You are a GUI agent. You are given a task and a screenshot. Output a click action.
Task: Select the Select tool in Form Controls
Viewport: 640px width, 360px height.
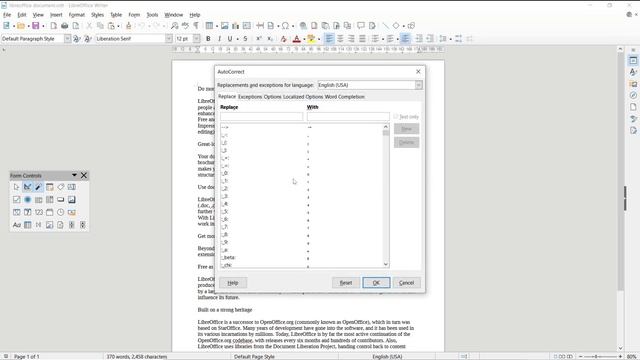click(16, 187)
